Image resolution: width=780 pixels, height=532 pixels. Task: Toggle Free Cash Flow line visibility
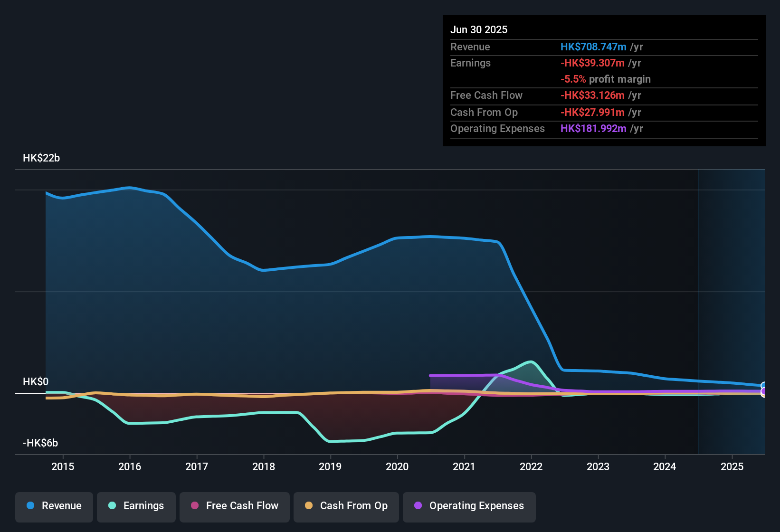click(234, 506)
